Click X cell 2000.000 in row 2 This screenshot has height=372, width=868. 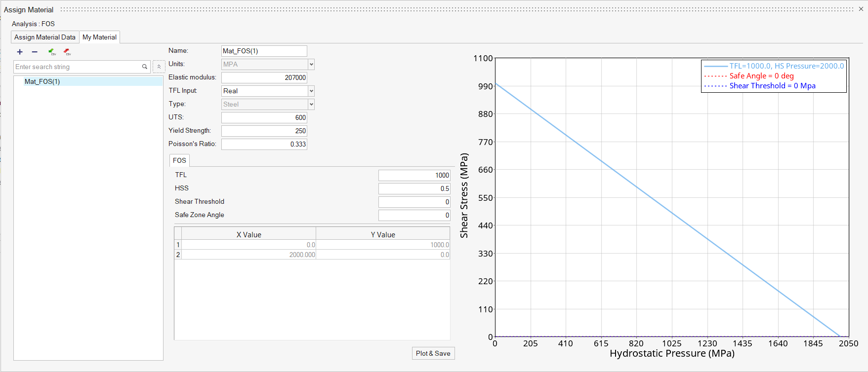249,255
